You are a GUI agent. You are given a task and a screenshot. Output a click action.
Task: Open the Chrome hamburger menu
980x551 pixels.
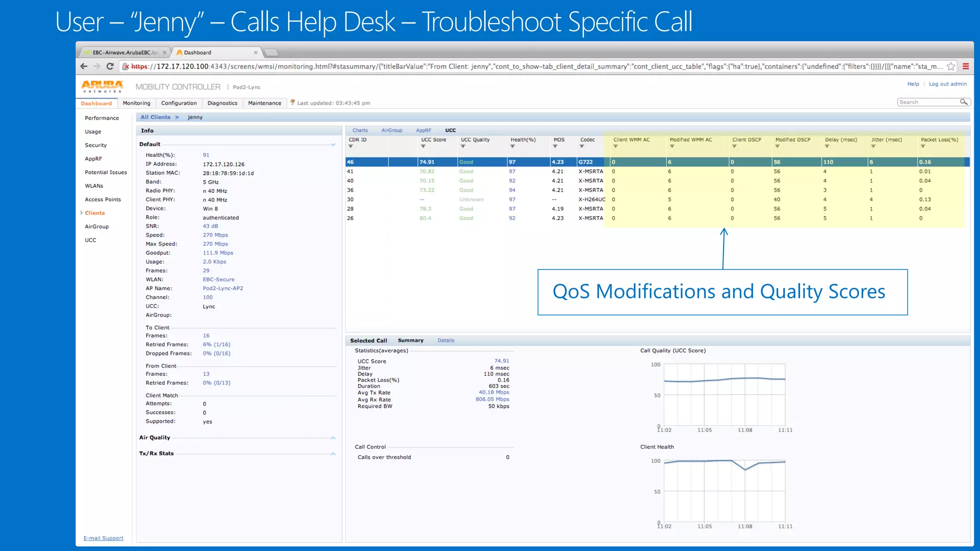(966, 66)
